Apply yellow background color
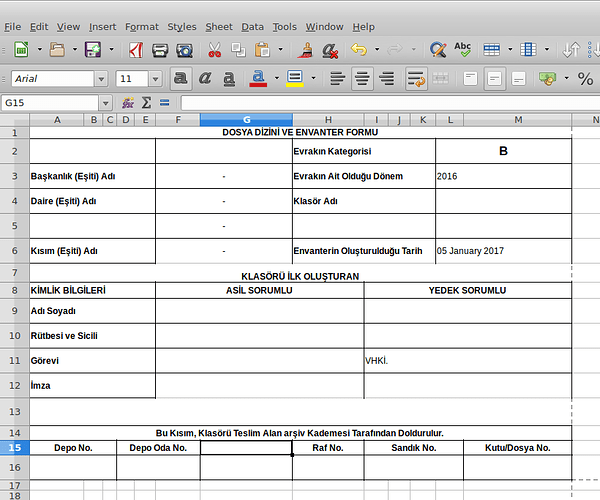This screenshot has width=600, height=500. pyautogui.click(x=295, y=79)
